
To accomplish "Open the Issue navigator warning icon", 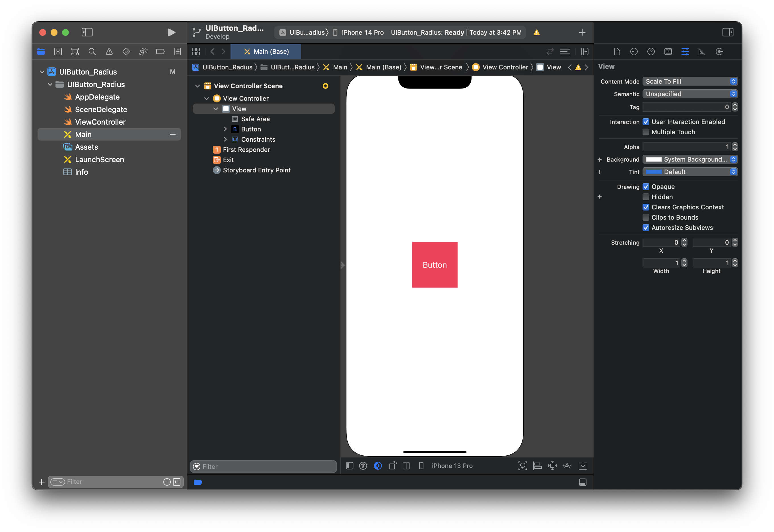I will (x=109, y=52).
